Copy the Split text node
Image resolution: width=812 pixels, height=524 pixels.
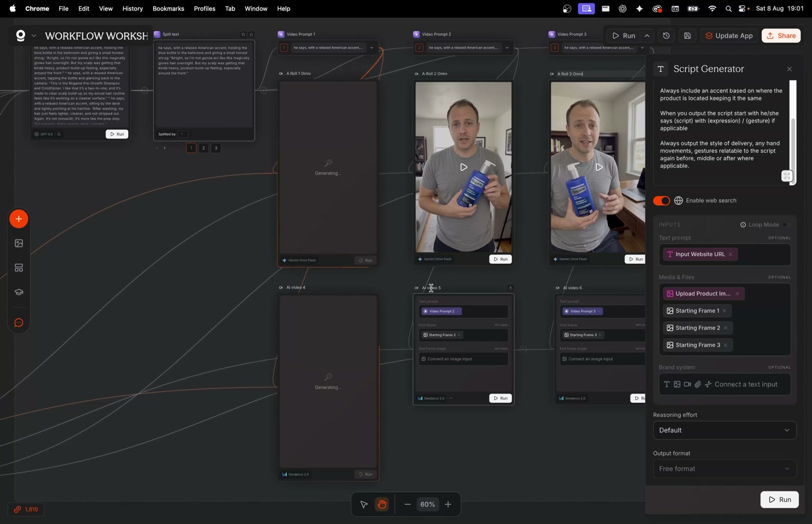[244, 35]
